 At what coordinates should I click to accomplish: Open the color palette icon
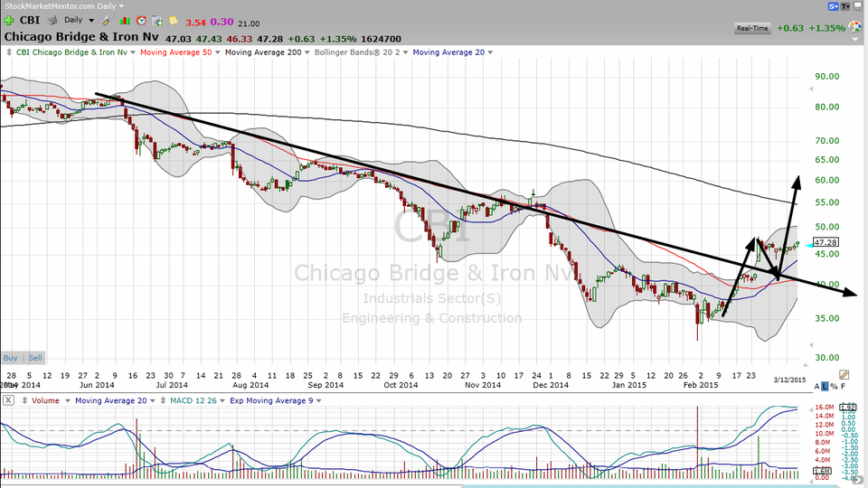point(855,28)
